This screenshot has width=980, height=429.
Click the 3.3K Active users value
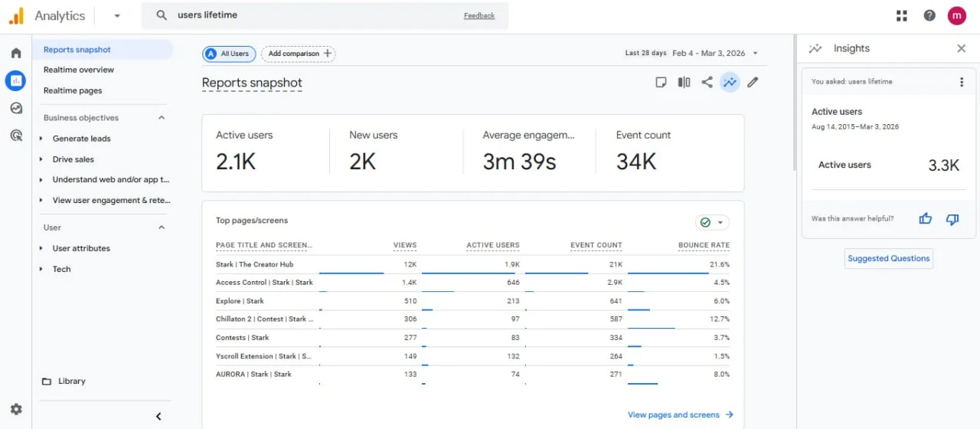(944, 165)
